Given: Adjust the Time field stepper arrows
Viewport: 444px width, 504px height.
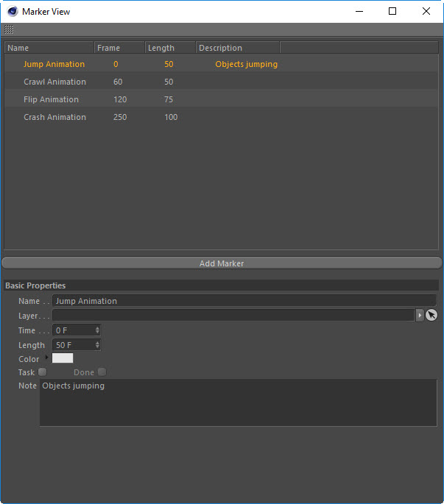Looking at the screenshot, I should click(x=97, y=330).
